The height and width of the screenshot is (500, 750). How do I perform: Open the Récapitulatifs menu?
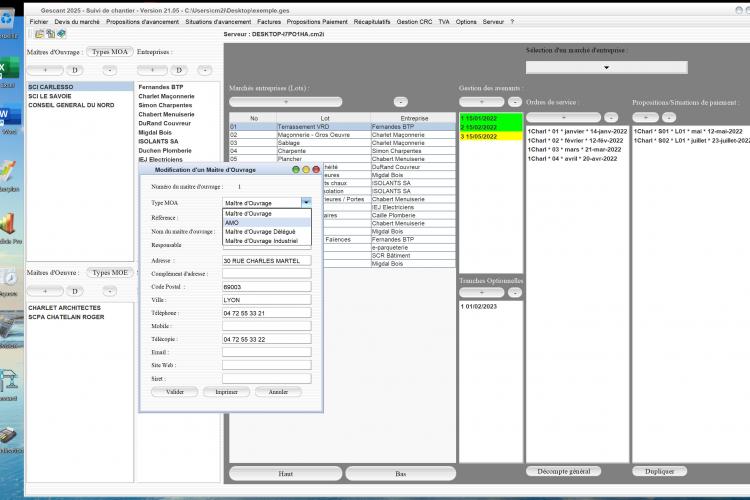[x=372, y=22]
